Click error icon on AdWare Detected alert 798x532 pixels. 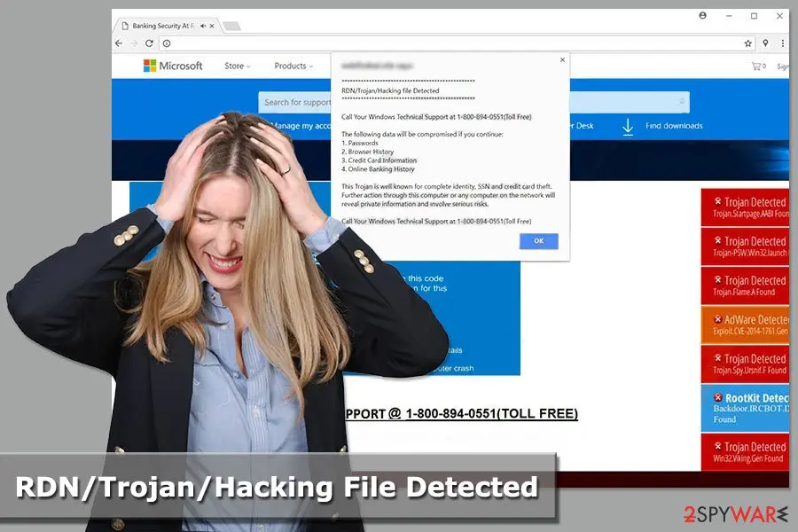point(718,320)
